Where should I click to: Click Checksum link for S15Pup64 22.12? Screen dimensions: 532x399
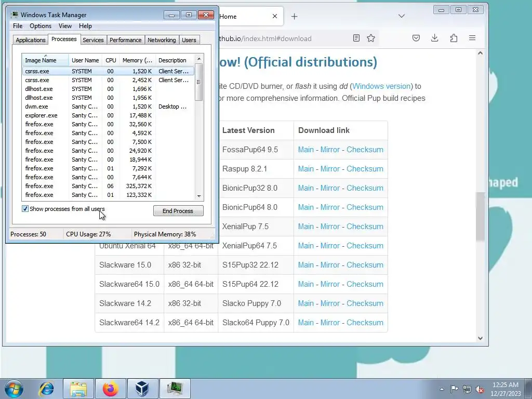[x=365, y=284]
